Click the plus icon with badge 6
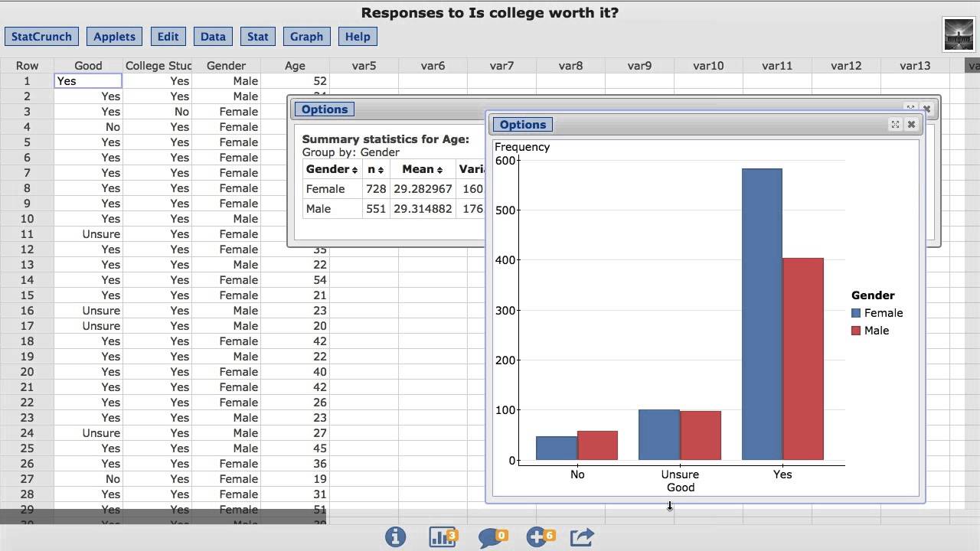This screenshot has height=551, width=980. coord(541,536)
